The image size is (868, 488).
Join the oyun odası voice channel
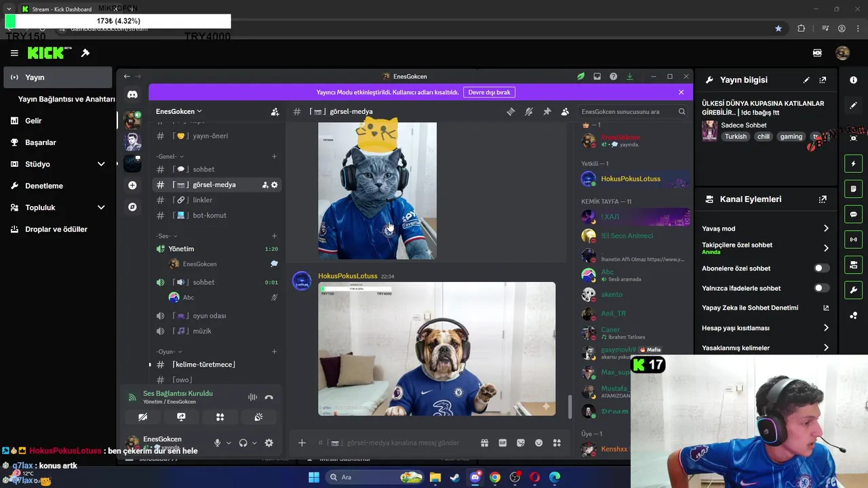[216, 316]
